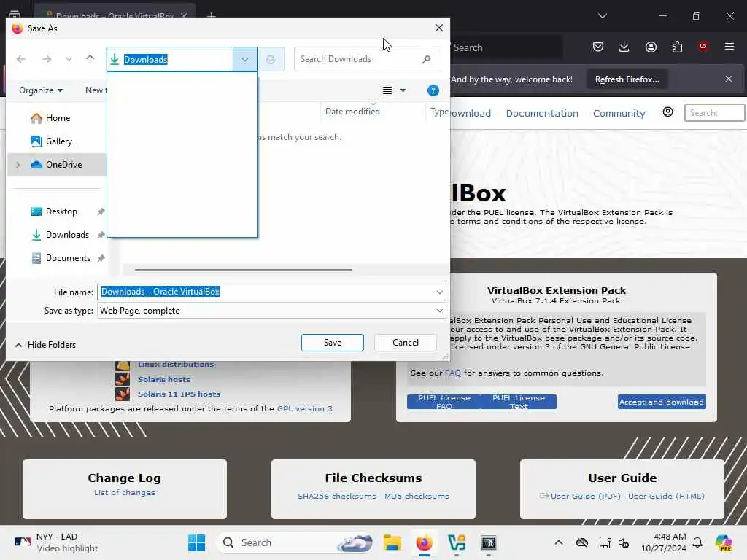
Task: Open PUEL License Text button
Action: point(519,402)
